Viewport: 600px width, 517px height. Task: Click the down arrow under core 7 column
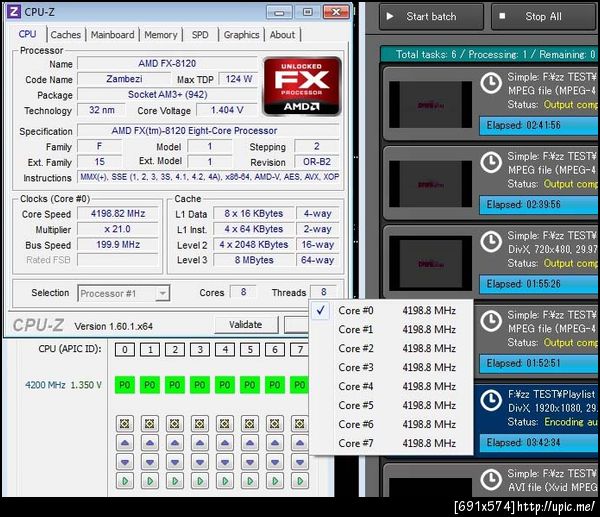point(300,462)
